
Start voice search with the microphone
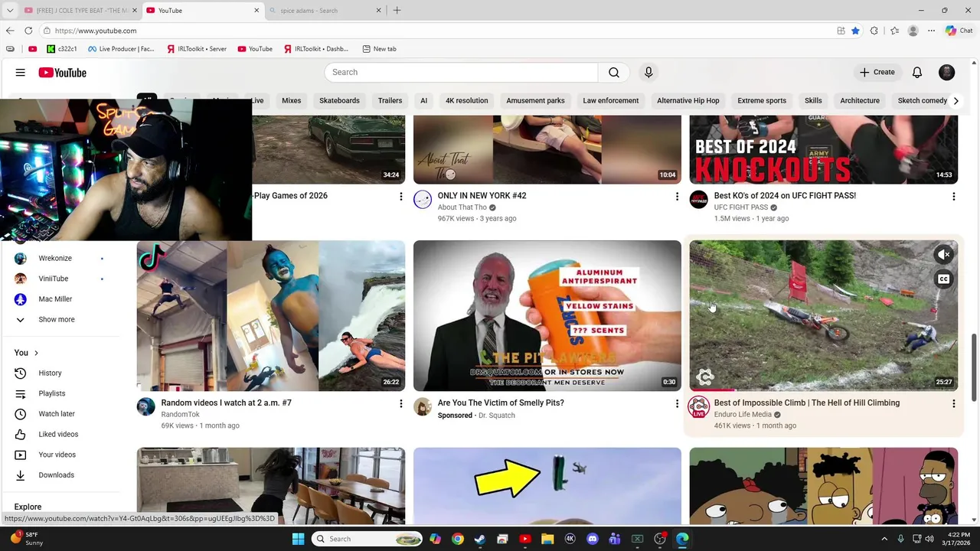click(x=648, y=73)
